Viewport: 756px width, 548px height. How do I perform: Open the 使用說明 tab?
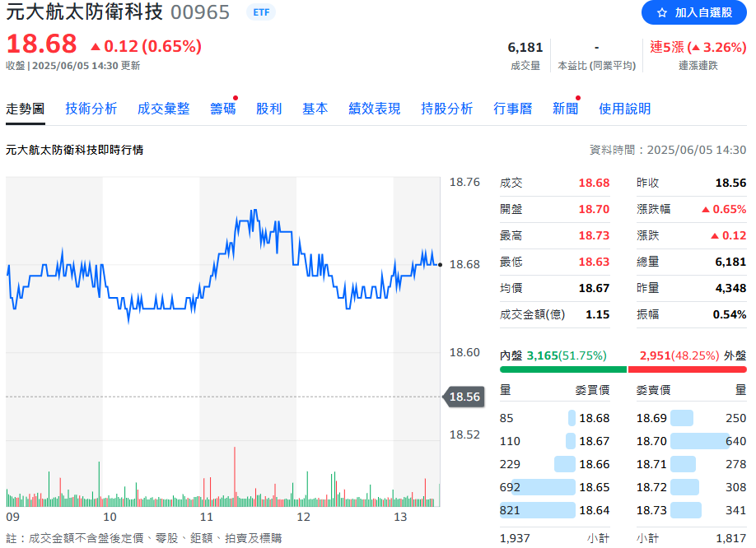[x=624, y=109]
